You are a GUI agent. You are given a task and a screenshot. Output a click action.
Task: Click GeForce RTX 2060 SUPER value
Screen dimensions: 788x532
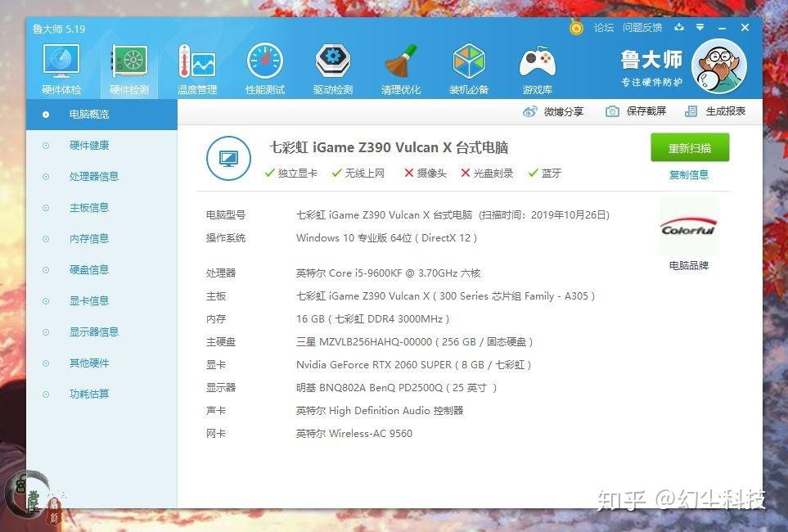pos(413,364)
